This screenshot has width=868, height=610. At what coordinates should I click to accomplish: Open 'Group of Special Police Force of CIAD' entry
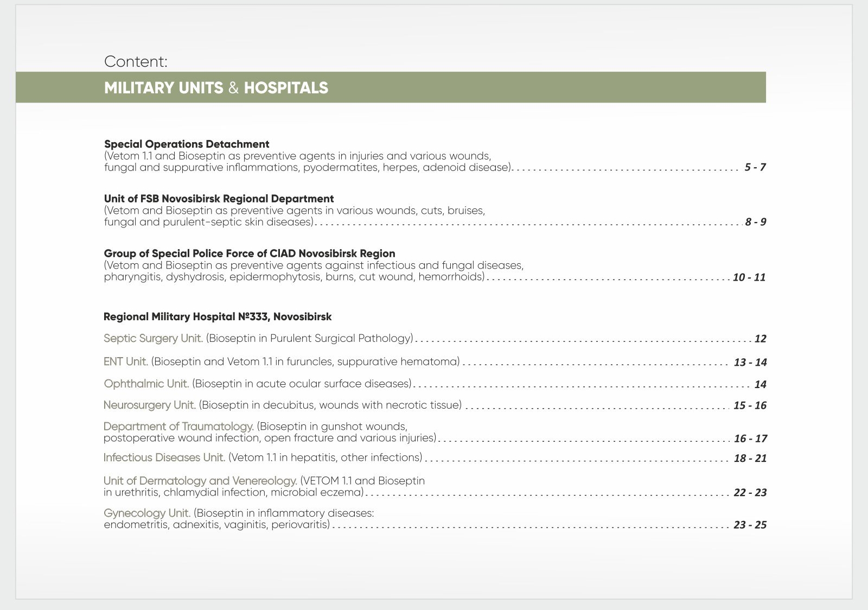tap(250, 253)
